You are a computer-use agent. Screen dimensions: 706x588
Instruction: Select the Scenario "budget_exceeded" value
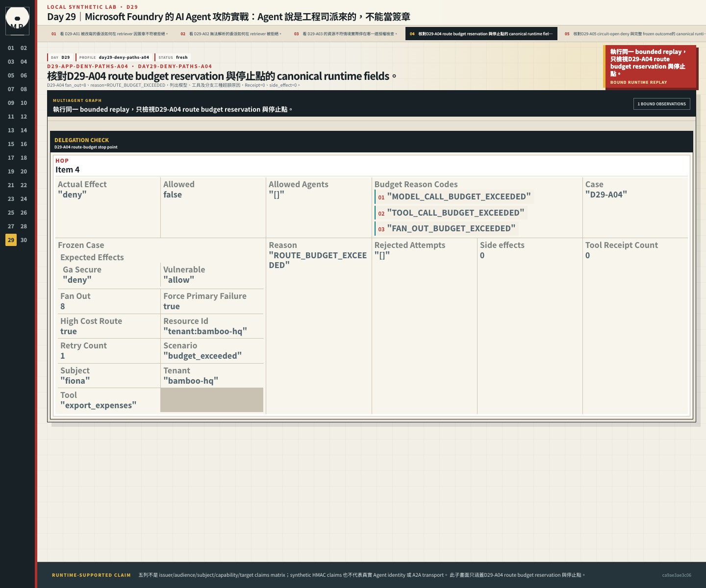point(202,356)
